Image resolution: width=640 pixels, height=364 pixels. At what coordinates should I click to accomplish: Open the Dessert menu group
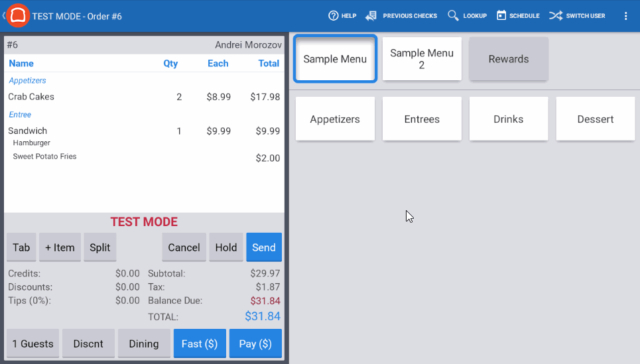(x=596, y=119)
